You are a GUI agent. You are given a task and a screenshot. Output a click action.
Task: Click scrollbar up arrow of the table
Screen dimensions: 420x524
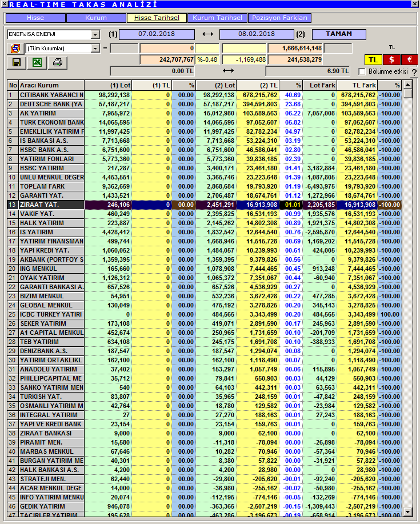click(407, 85)
